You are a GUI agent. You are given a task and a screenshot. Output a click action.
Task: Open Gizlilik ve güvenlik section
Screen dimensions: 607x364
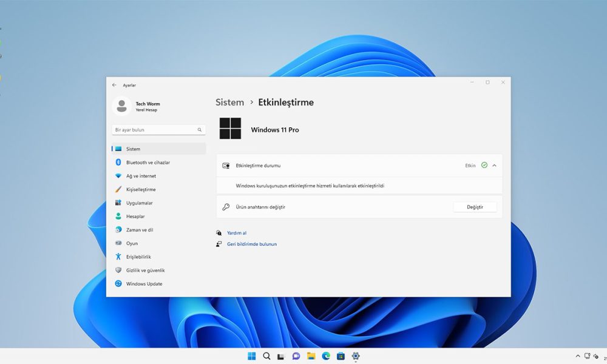coord(145,271)
